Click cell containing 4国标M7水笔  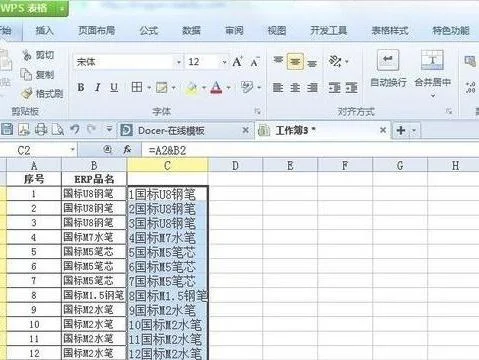(168, 238)
